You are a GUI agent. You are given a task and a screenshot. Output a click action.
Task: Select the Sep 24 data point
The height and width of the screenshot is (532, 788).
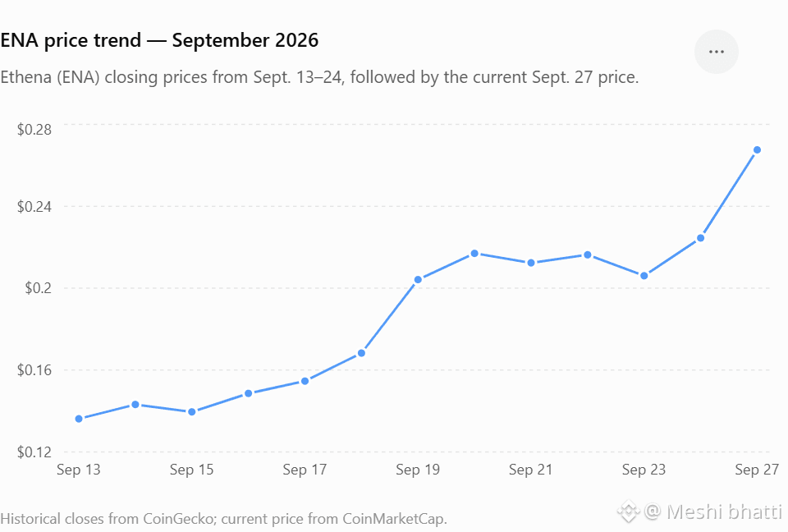pos(700,238)
